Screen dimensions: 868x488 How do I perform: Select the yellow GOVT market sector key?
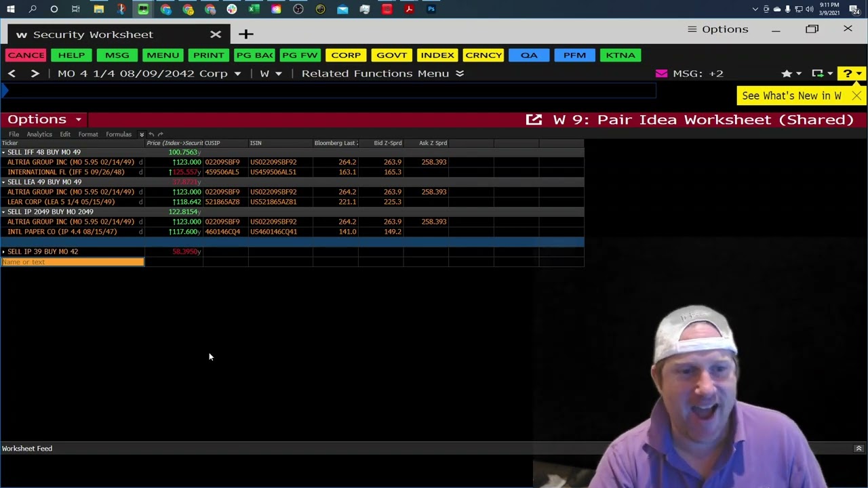(x=391, y=55)
